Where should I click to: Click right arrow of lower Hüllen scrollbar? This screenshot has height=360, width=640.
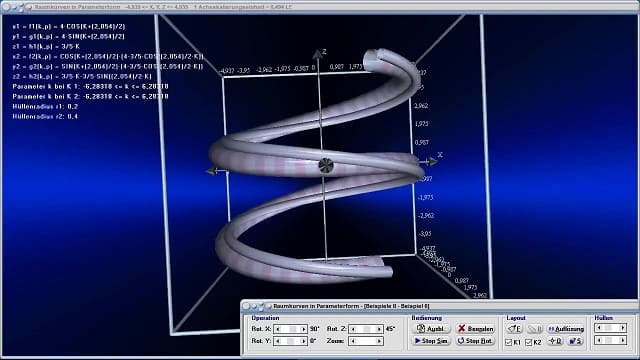(623, 340)
